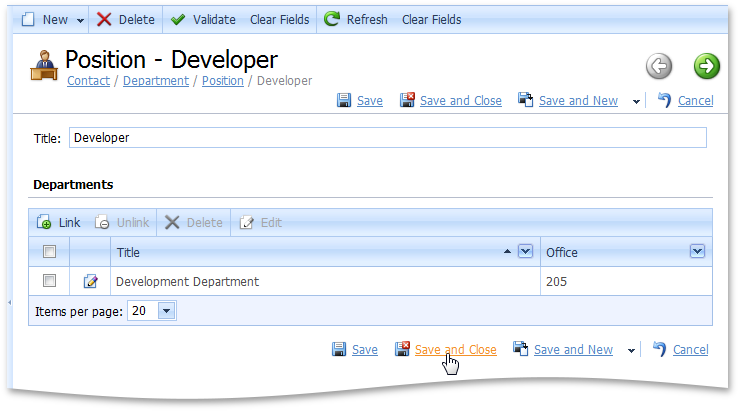Click the position person-at-desk icon
Screen dimensions: 741x414
[x=44, y=66]
